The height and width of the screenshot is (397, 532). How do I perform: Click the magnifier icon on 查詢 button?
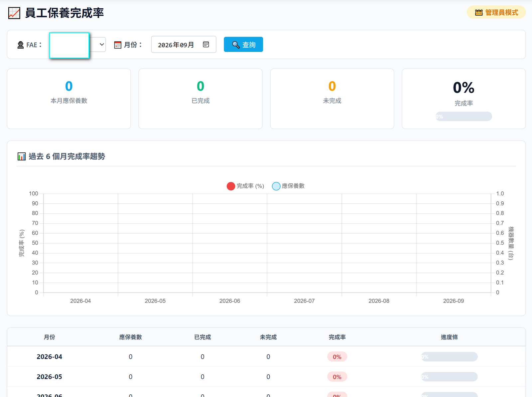pyautogui.click(x=236, y=45)
